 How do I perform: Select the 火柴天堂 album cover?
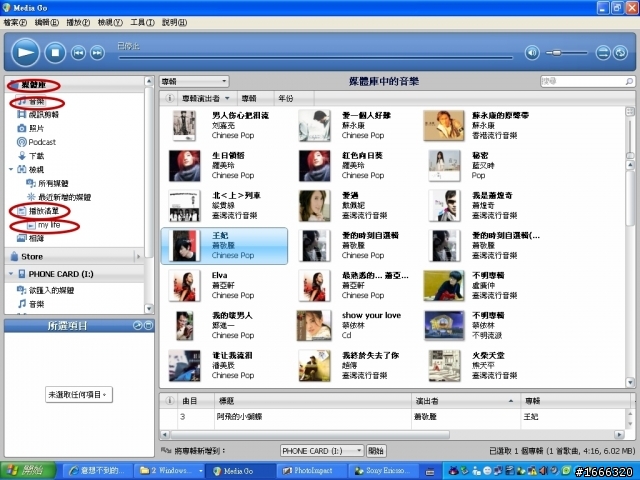444,366
